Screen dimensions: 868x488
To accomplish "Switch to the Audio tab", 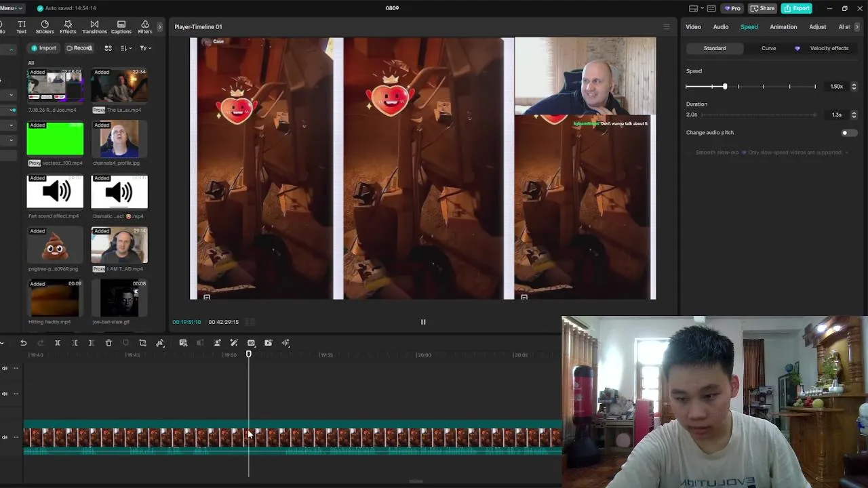I will tap(721, 27).
